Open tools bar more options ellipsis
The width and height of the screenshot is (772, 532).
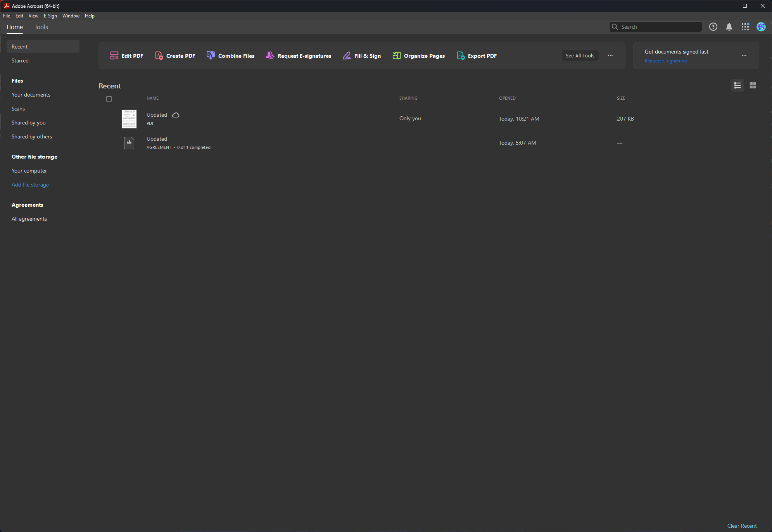(610, 55)
